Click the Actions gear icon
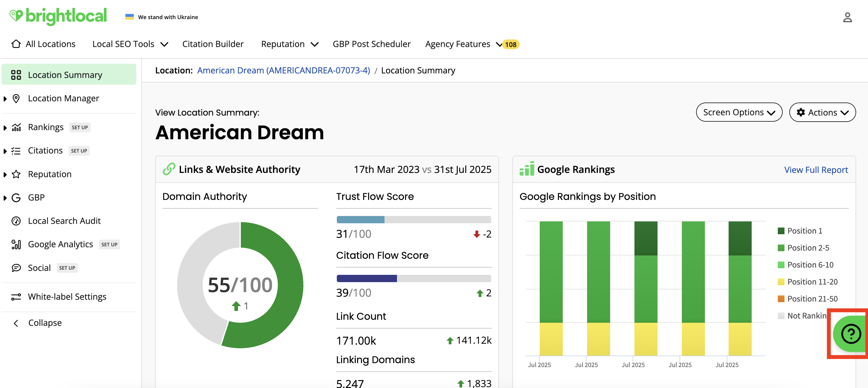This screenshot has width=868, height=388. (801, 112)
